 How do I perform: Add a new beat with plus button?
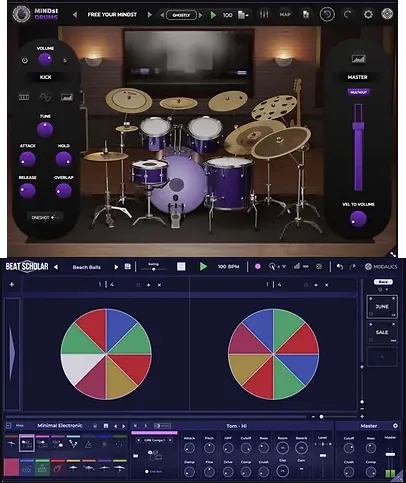pos(12,284)
